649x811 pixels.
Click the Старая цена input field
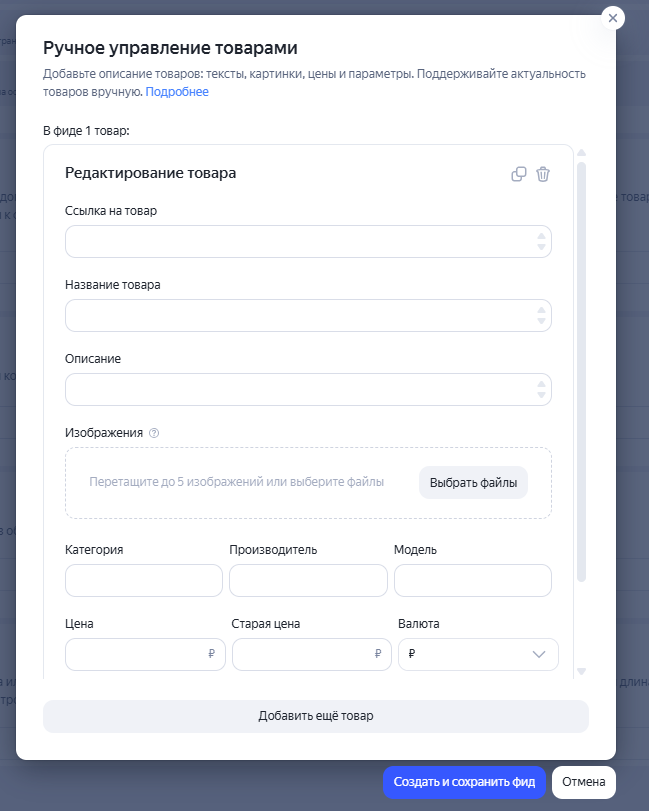click(x=302, y=654)
